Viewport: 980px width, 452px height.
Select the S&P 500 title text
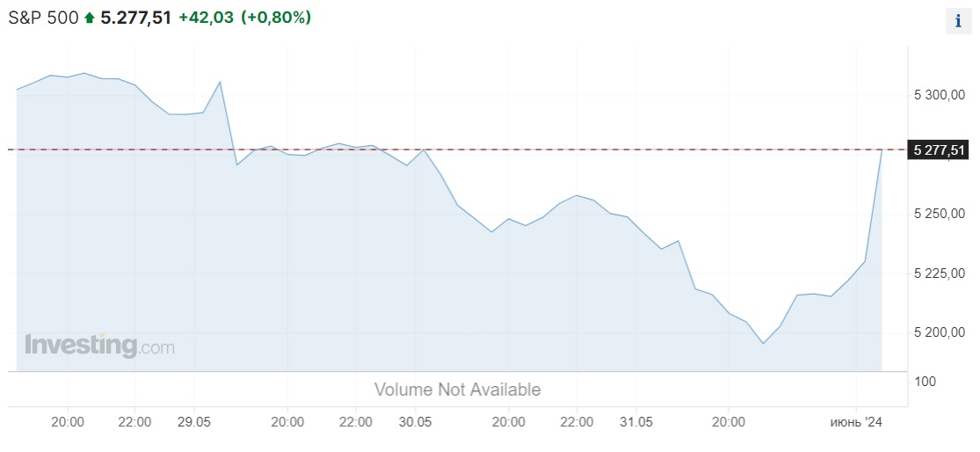[x=43, y=18]
